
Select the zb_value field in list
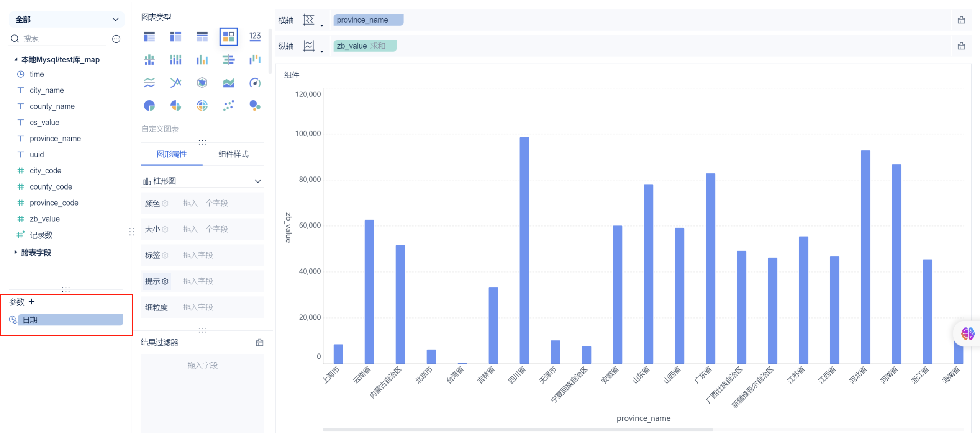(45, 219)
